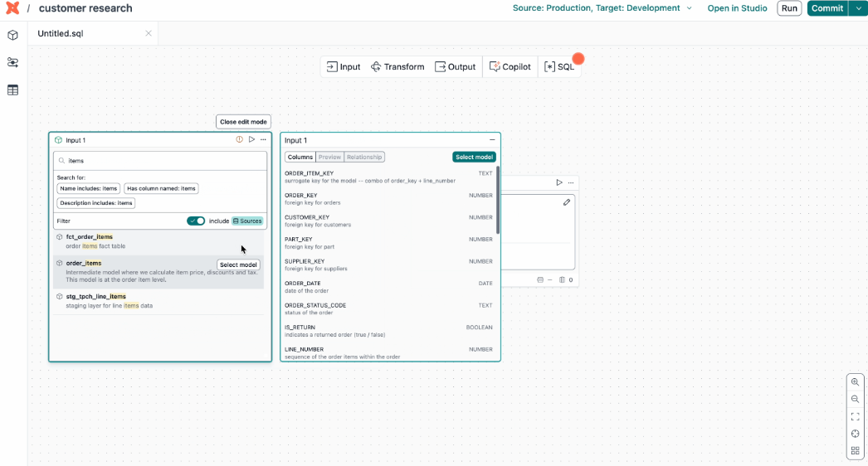Select the order_items model row
Viewport: 868px width, 466px height.
click(x=158, y=272)
